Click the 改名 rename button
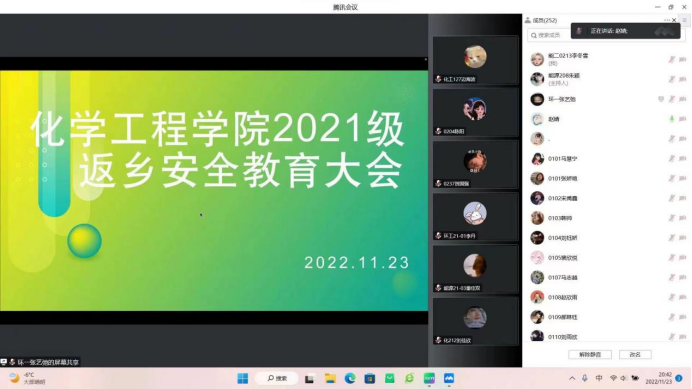Viewport: 692px width, 389px height. (x=635, y=355)
